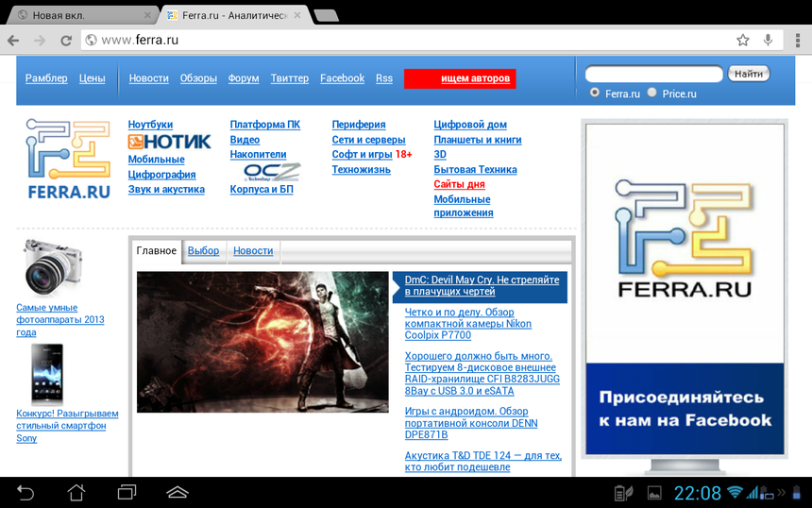Open the Форум menu link
The height and width of the screenshot is (508, 812).
244,78
